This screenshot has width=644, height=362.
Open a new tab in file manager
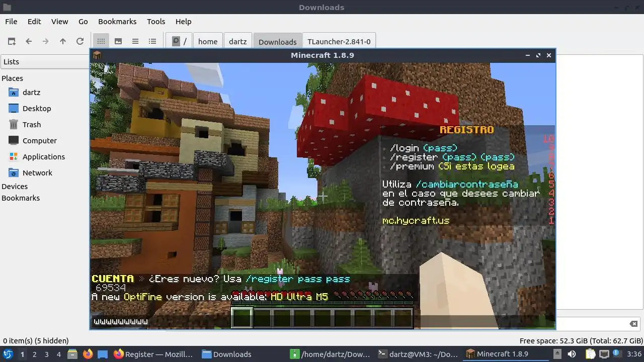tap(12, 41)
